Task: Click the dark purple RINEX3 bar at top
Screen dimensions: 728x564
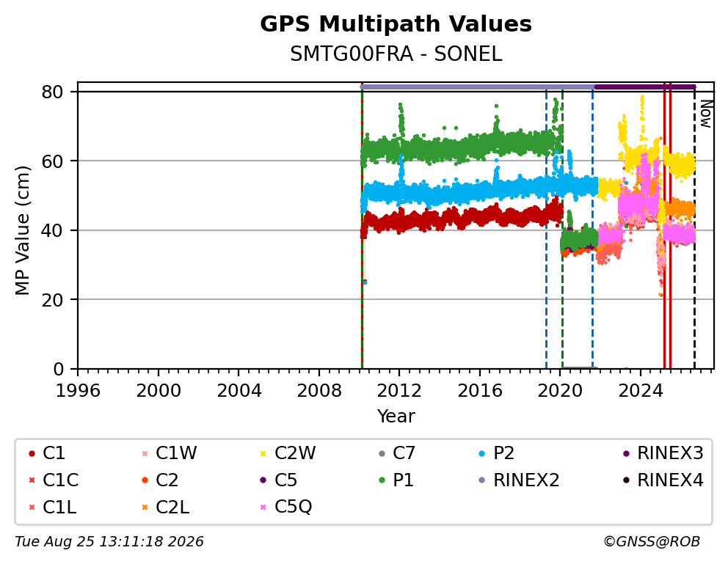Action: [645, 87]
